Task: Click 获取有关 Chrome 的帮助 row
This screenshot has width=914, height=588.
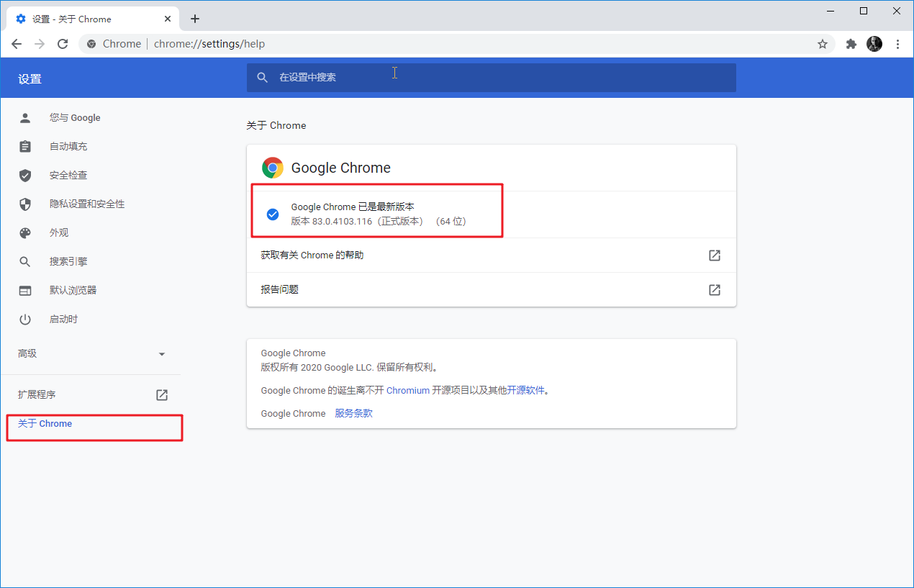Action: tap(491, 255)
